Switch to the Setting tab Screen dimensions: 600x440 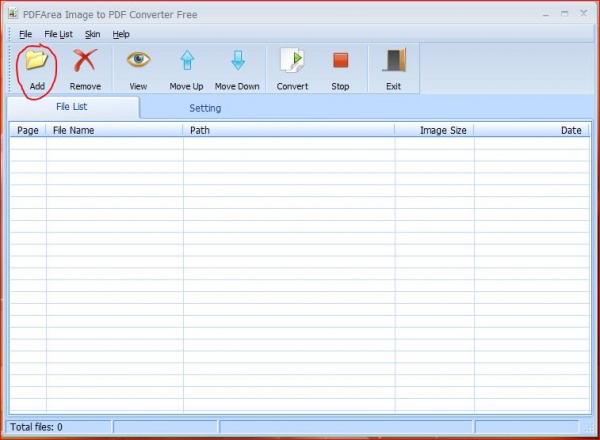point(205,108)
